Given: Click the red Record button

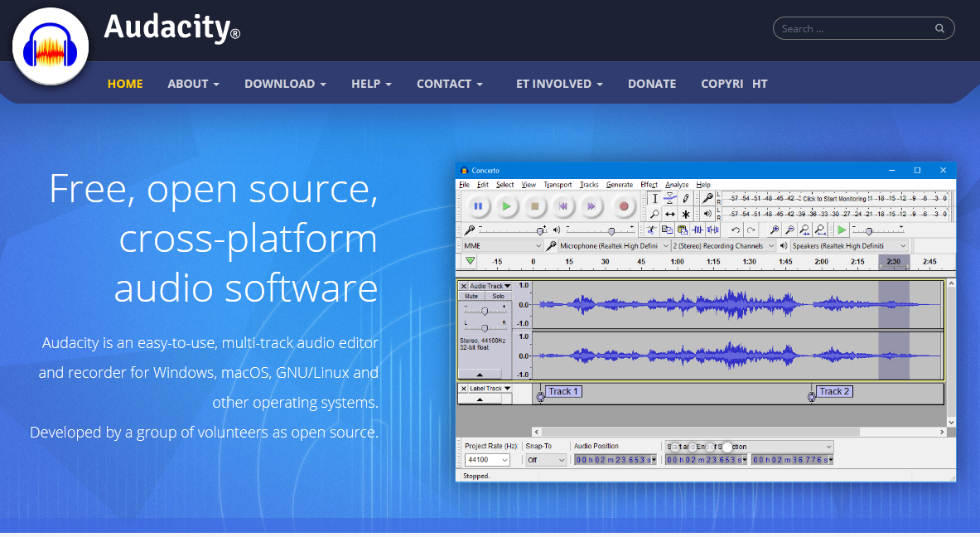Looking at the screenshot, I should point(624,206).
